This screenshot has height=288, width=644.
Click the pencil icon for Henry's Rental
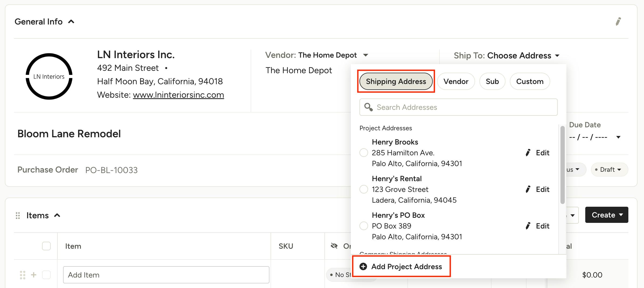click(x=528, y=189)
